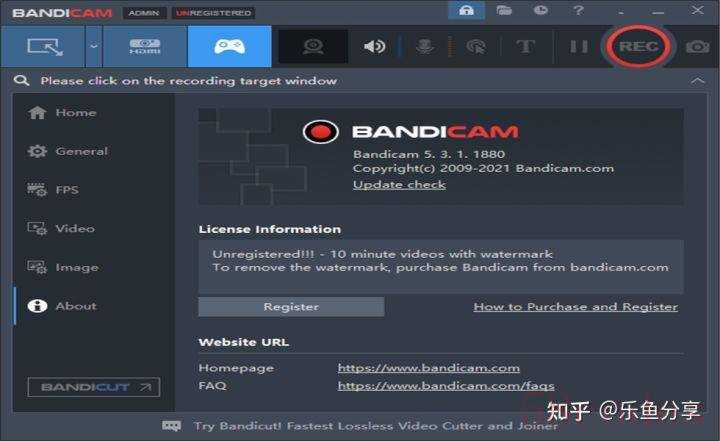Image resolution: width=720 pixels, height=441 pixels.
Task: Click the Bandicam 5.3.1.1880 version text
Action: [429, 154]
